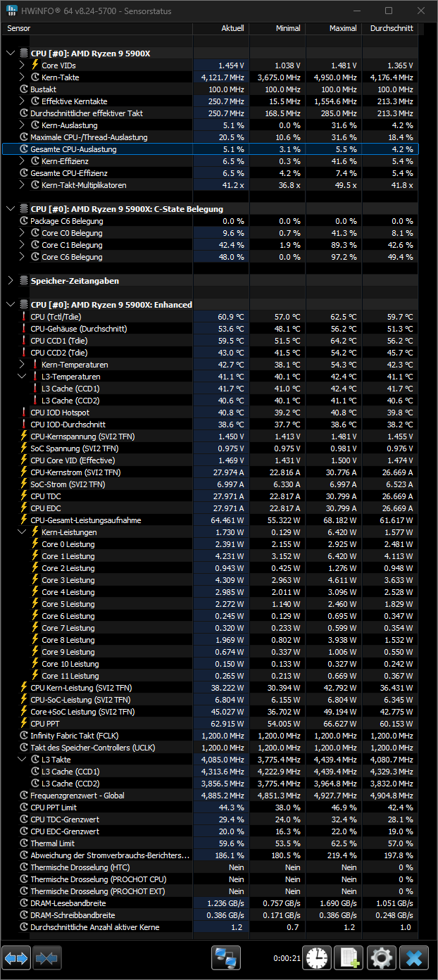Open sensor settings gear icon
The width and height of the screenshot is (438, 980).
pos(382,958)
